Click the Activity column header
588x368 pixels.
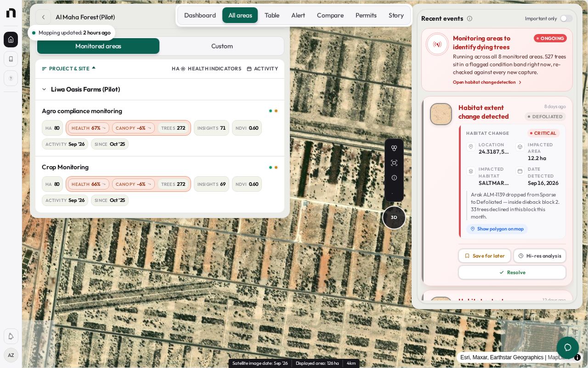(262, 69)
